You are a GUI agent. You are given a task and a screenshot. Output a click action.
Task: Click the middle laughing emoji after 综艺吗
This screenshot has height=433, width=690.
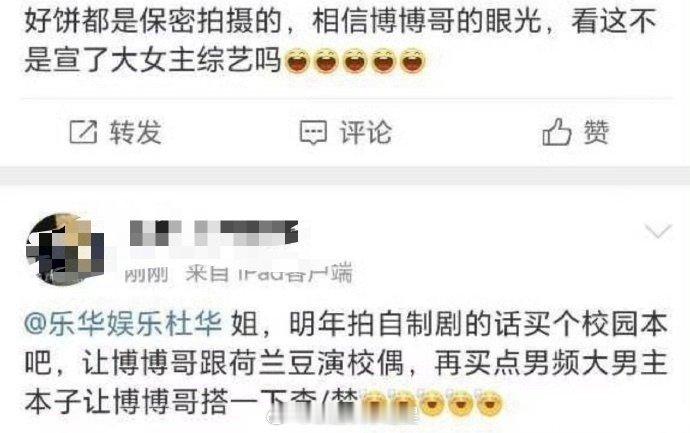click(355, 60)
